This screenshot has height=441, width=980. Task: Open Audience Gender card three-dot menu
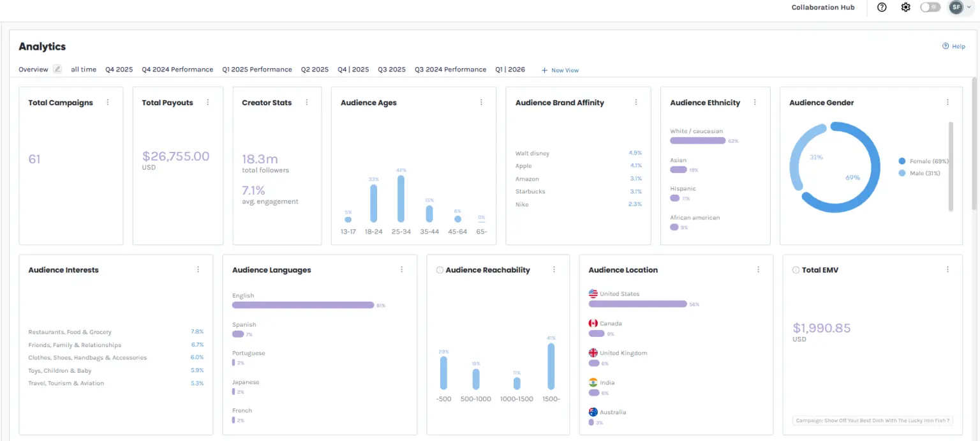947,102
